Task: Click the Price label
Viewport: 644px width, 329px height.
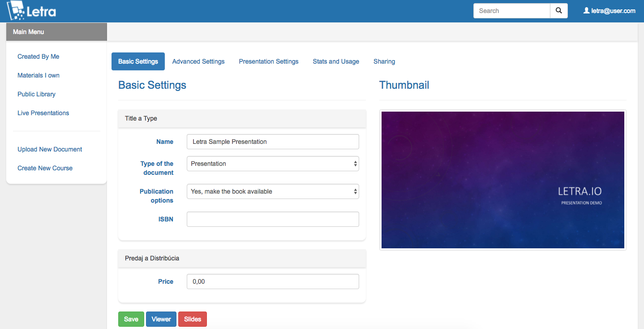Action: click(x=166, y=281)
